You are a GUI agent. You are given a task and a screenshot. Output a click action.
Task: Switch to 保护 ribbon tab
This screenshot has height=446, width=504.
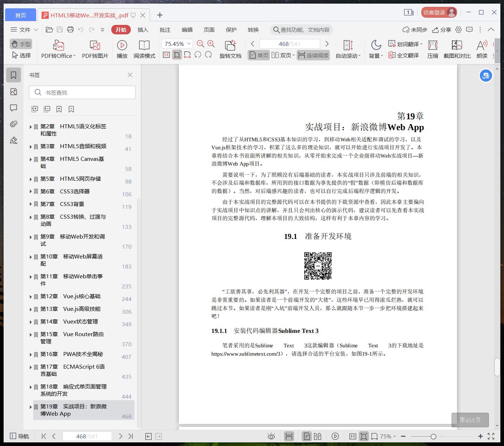pos(231,30)
